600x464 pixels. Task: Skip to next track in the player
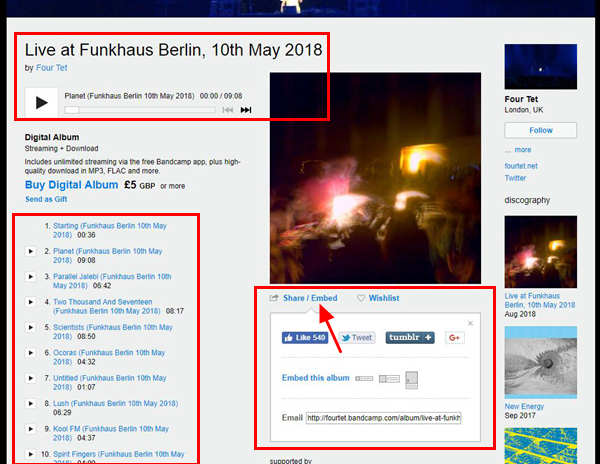tap(246, 110)
